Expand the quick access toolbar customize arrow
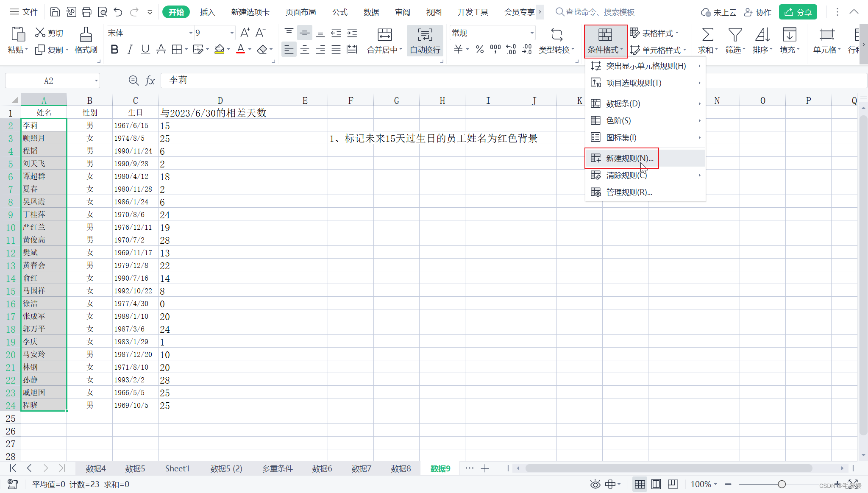The image size is (868, 493). pyautogui.click(x=150, y=12)
